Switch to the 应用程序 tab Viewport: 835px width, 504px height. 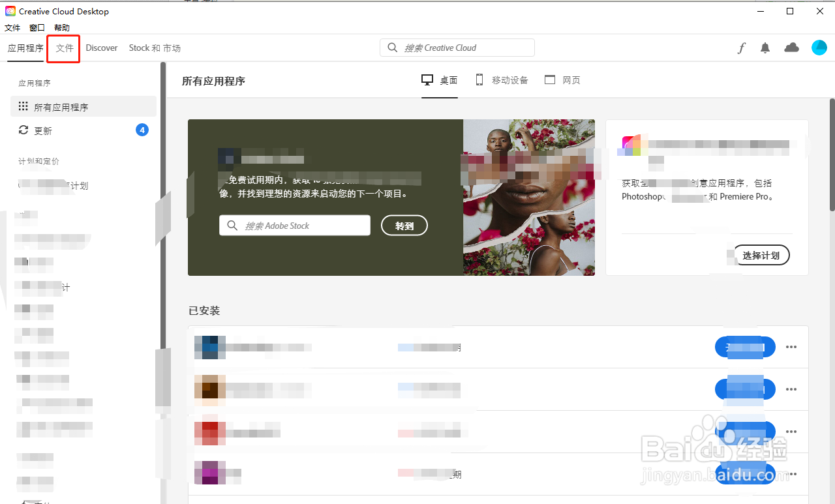coord(25,48)
